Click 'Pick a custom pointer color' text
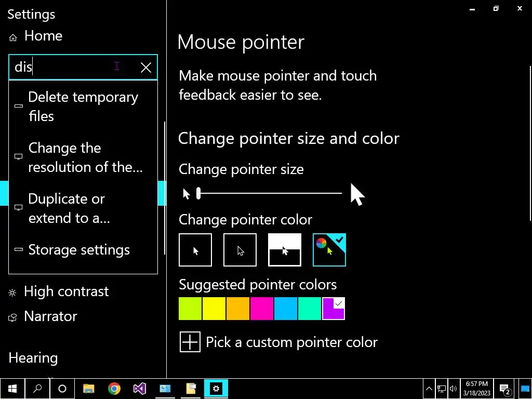Image resolution: width=532 pixels, height=399 pixels. pyautogui.click(x=291, y=342)
